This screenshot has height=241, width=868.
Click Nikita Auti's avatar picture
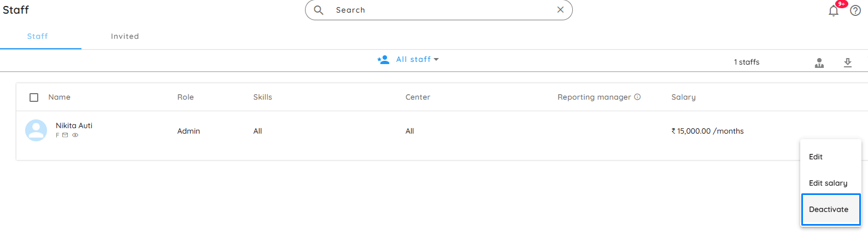pyautogui.click(x=36, y=130)
